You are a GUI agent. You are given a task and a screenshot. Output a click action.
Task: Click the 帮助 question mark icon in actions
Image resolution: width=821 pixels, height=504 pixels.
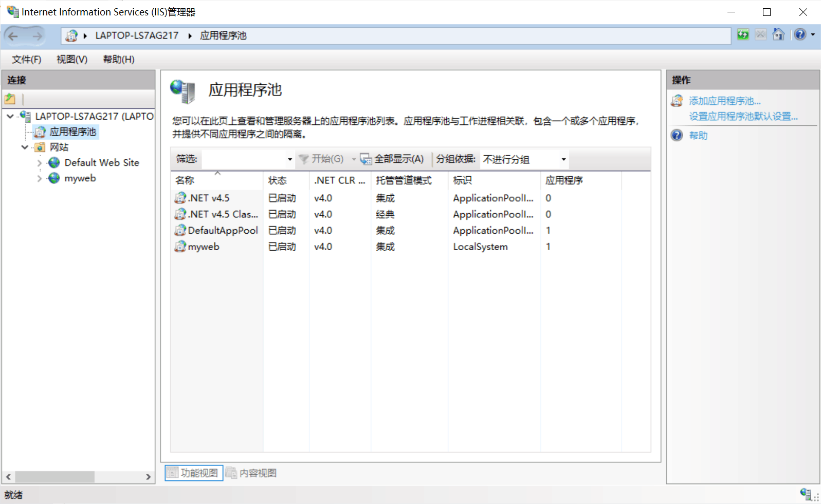pyautogui.click(x=677, y=135)
